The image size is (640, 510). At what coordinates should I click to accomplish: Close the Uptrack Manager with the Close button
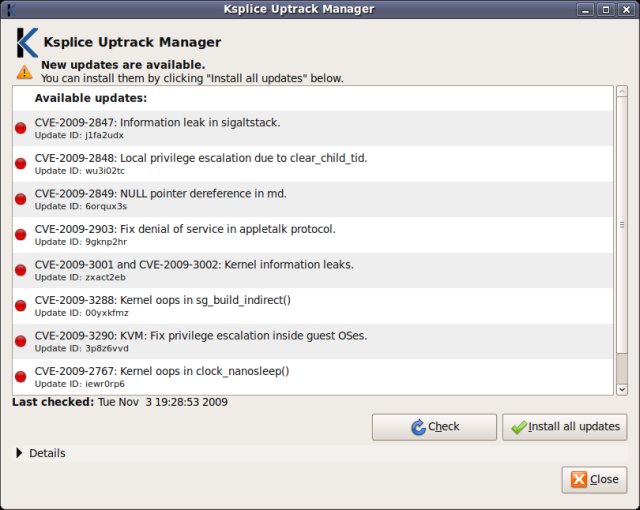594,480
